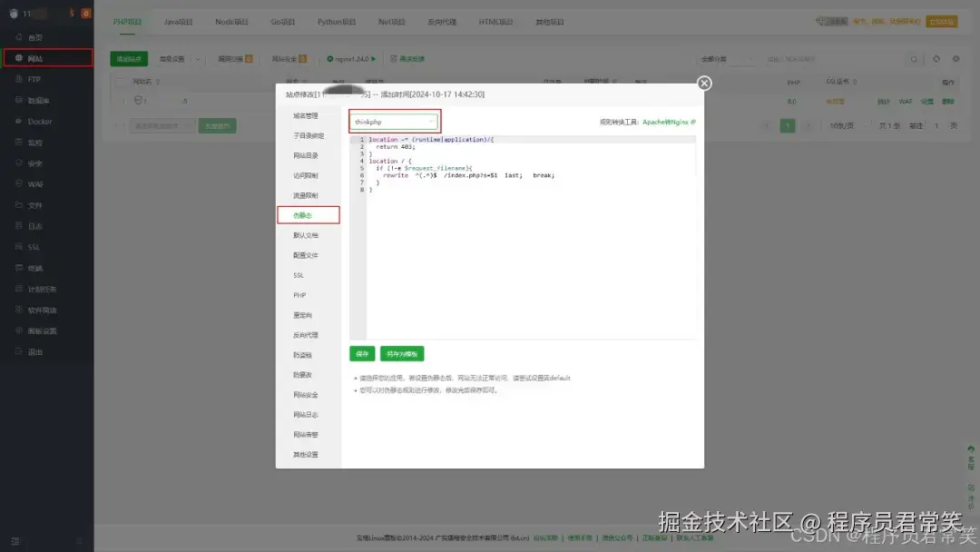The height and width of the screenshot is (552, 980).
Task: Open the WAF section in the sidebar
Action: pyautogui.click(x=36, y=183)
